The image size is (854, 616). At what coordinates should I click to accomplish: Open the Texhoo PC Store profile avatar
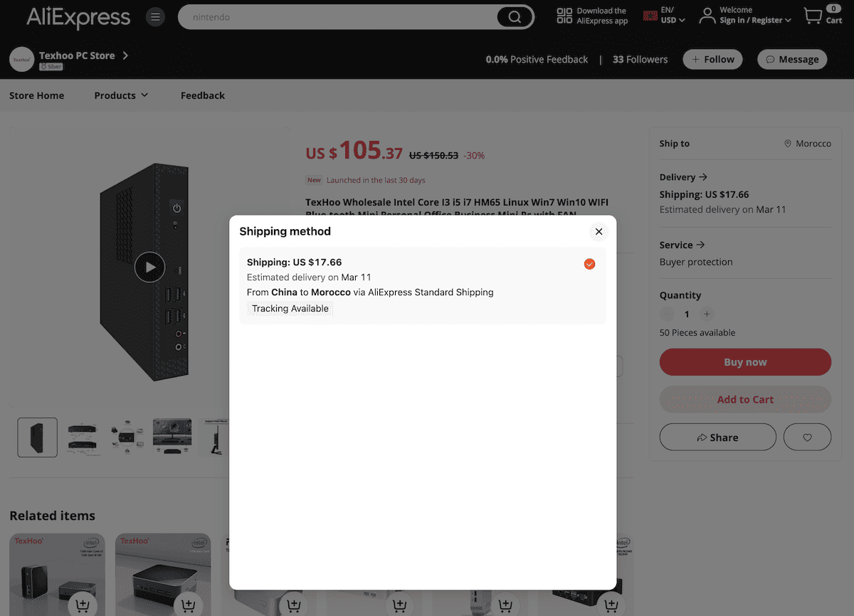(21, 59)
